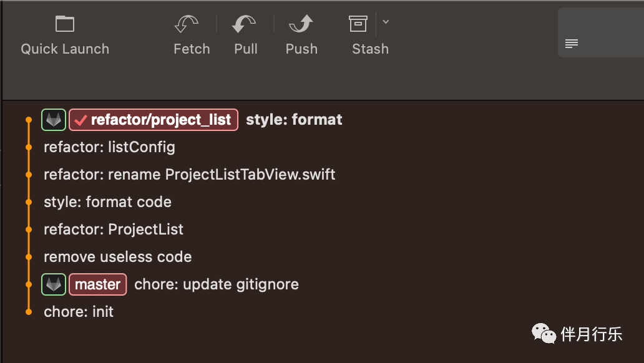Select the refactor/project_list branch label
The width and height of the screenshot is (644, 363).
pyautogui.click(x=154, y=120)
